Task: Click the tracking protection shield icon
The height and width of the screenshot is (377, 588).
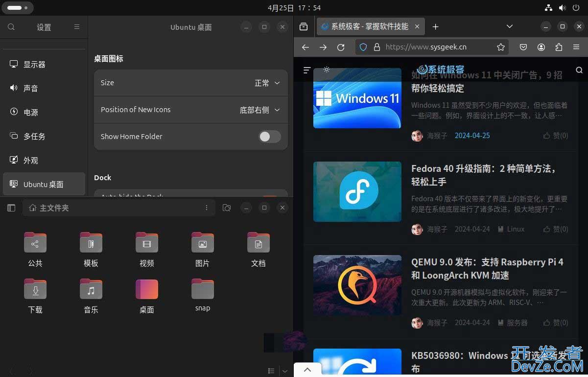Action: point(363,47)
